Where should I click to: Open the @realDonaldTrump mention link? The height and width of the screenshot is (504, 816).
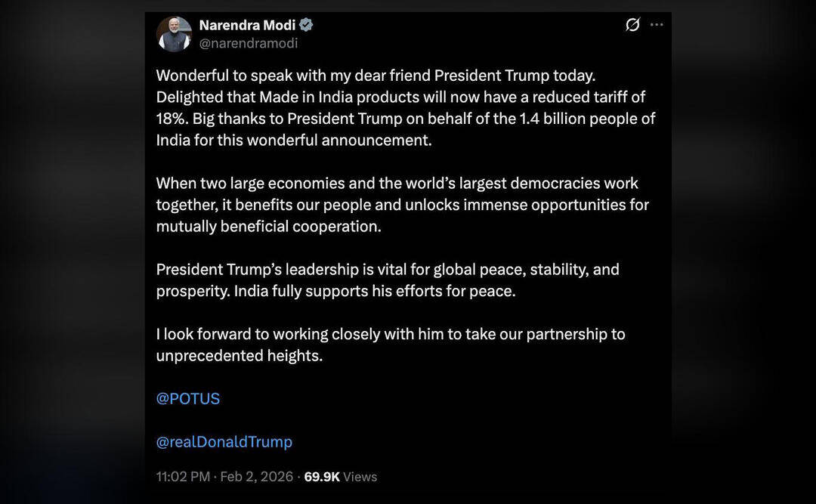[x=224, y=441]
